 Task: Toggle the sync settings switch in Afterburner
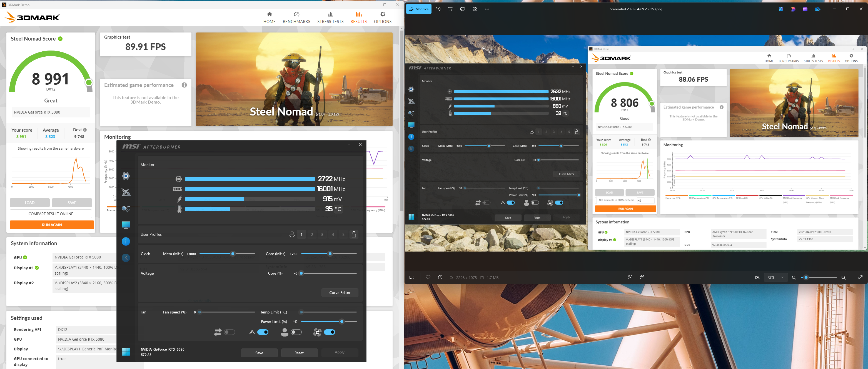pyautogui.click(x=230, y=332)
